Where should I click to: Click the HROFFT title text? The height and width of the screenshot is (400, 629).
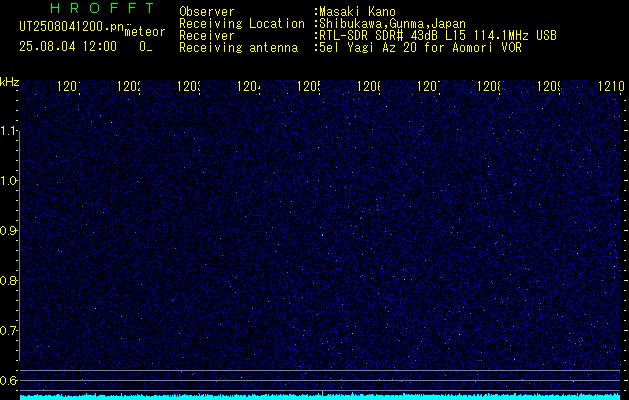coord(103,8)
